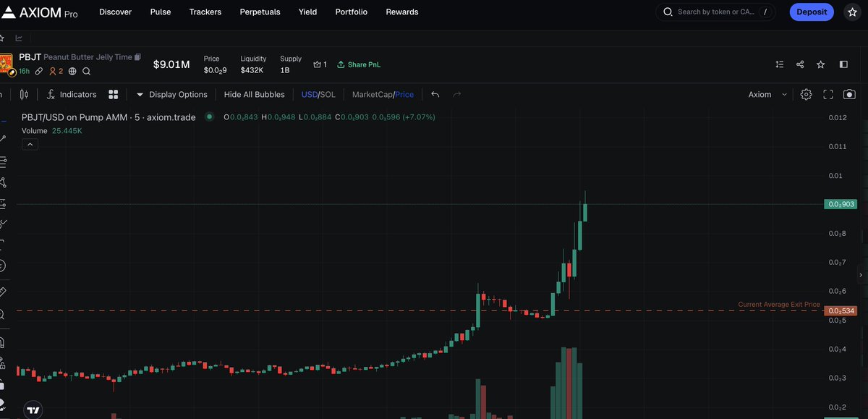Click the $432K liquidity value

tap(252, 70)
